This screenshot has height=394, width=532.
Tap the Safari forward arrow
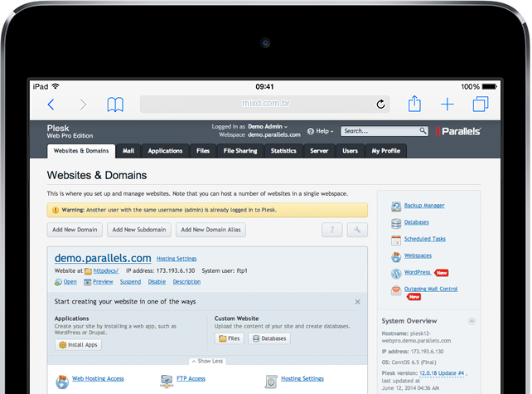pyautogui.click(x=83, y=105)
